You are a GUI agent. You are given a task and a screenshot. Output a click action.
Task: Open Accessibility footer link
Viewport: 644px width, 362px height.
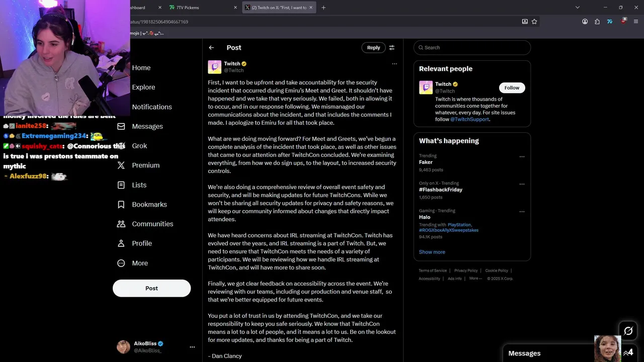tap(429, 279)
